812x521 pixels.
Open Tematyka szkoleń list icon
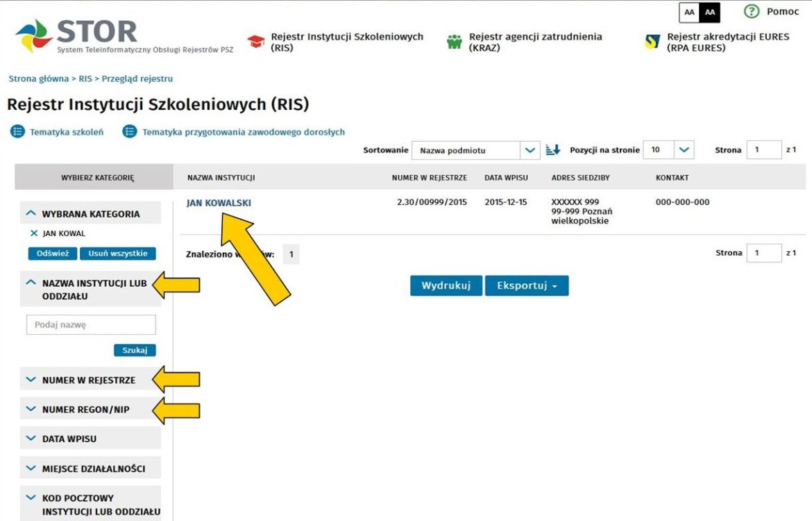pyautogui.click(x=17, y=132)
